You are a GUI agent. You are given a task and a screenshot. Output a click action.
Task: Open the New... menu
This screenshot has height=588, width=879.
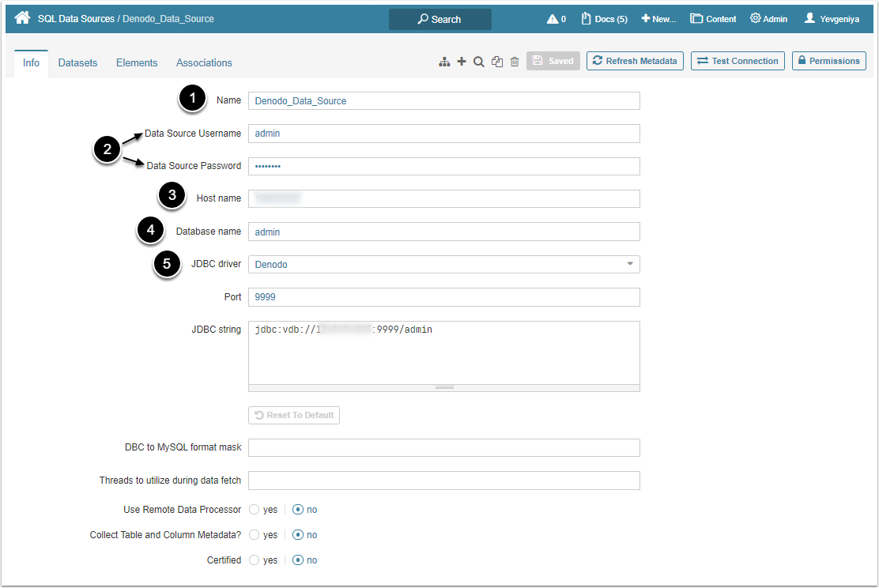tap(658, 19)
